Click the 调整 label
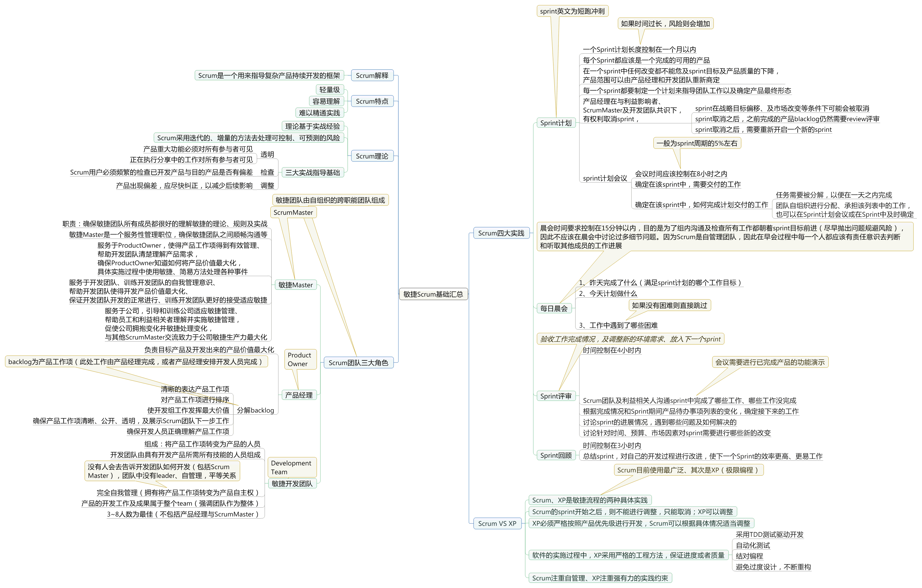The image size is (922, 588). pyautogui.click(x=267, y=186)
